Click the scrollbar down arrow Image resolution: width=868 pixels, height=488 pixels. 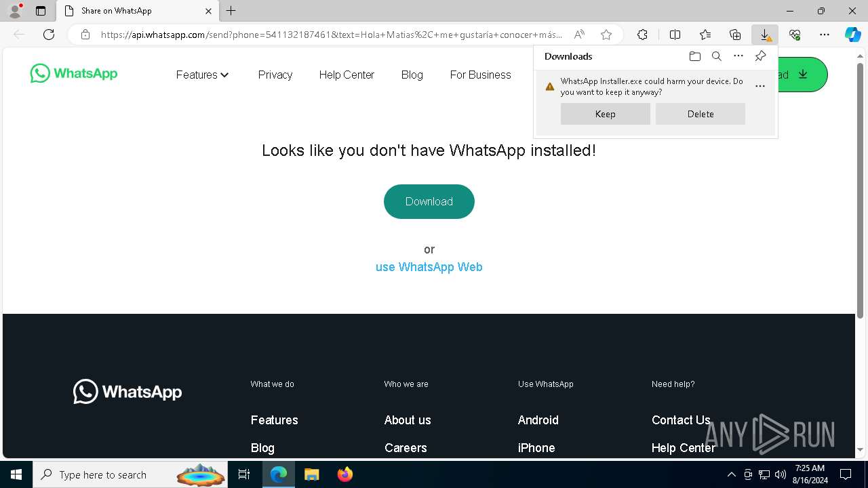click(861, 449)
